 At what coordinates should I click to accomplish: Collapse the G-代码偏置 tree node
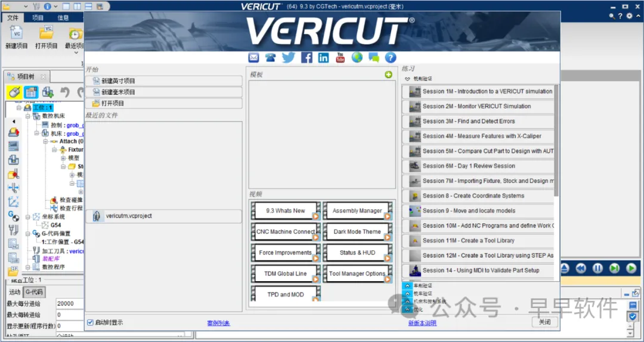click(27, 234)
